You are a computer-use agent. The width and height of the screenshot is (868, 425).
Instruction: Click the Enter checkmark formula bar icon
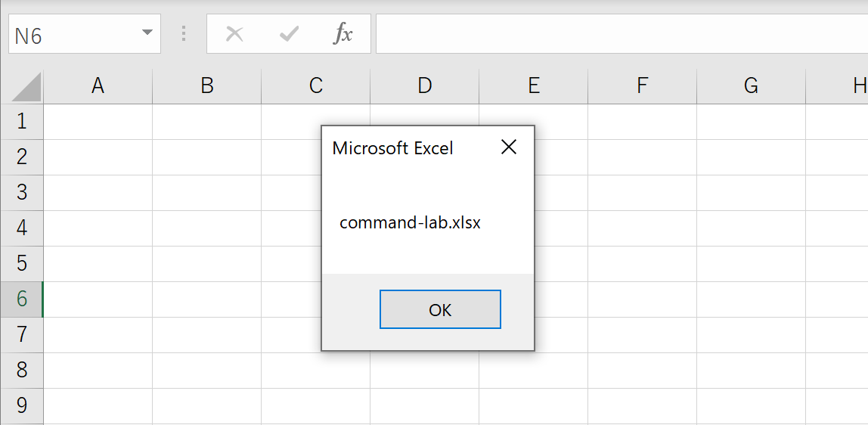(x=288, y=34)
